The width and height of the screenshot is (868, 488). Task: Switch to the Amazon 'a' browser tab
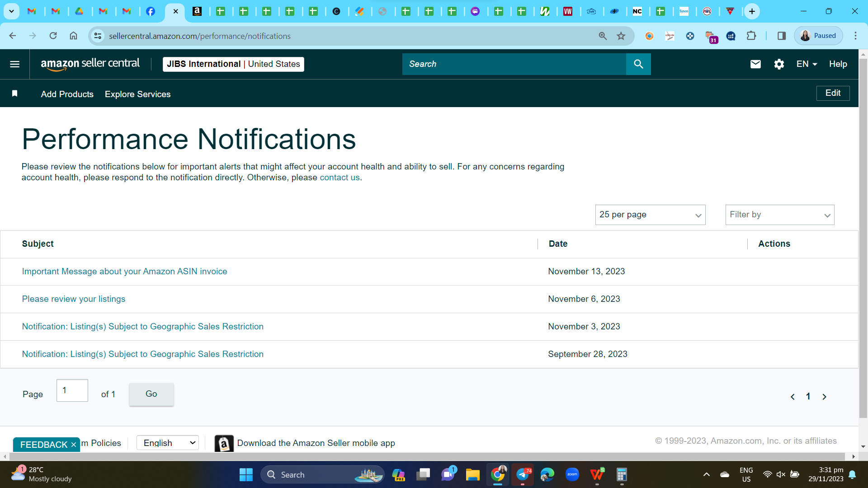coord(197,11)
